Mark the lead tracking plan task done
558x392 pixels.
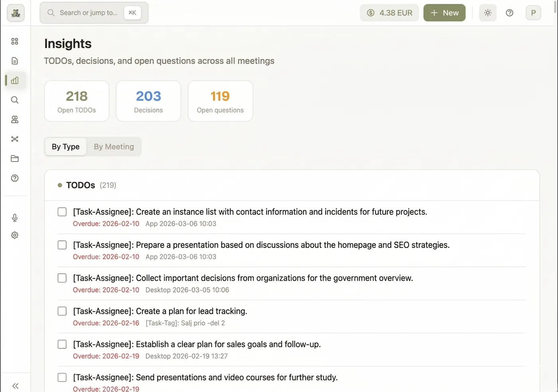coord(62,311)
